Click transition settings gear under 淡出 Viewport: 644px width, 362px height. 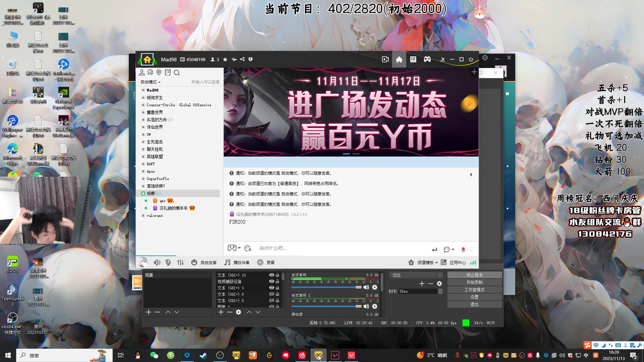point(439,284)
